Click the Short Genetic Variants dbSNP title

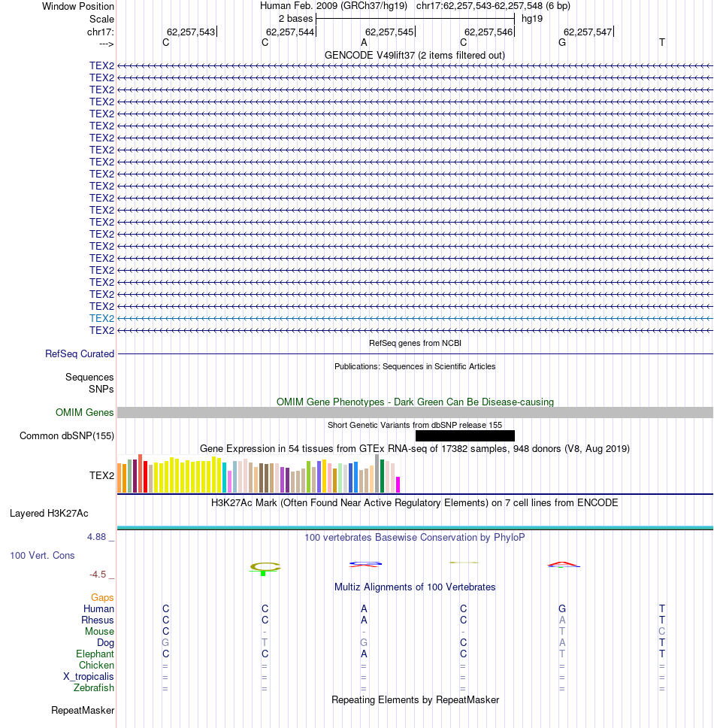(415, 425)
